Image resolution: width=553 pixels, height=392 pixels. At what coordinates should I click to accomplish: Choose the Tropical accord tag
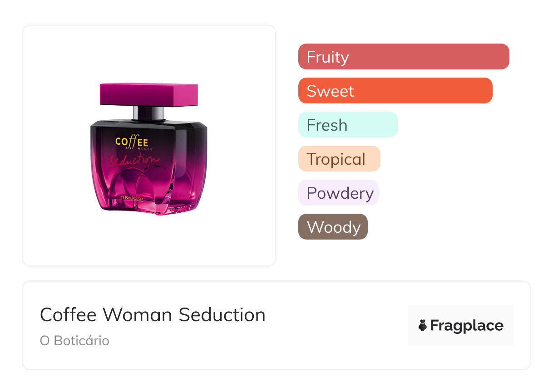click(339, 159)
